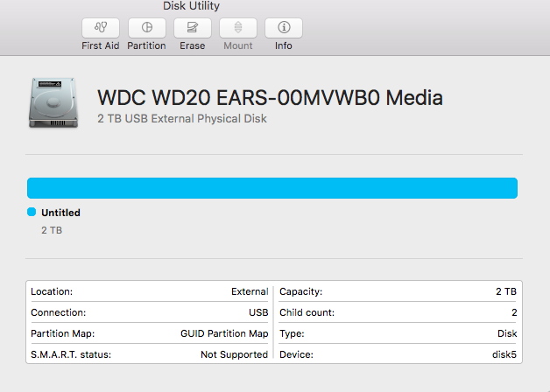Image resolution: width=550 pixels, height=392 pixels.
Task: Click the 2 TB size under Untitled
Action: coord(52,230)
